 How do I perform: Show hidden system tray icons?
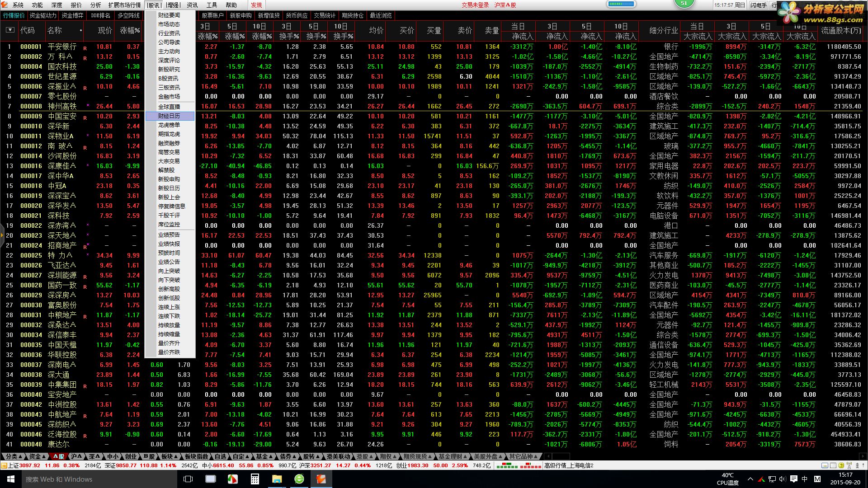pyautogui.click(x=750, y=479)
